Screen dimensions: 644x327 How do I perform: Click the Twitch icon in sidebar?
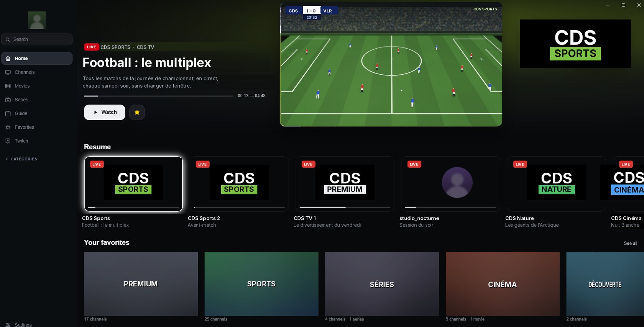point(8,141)
